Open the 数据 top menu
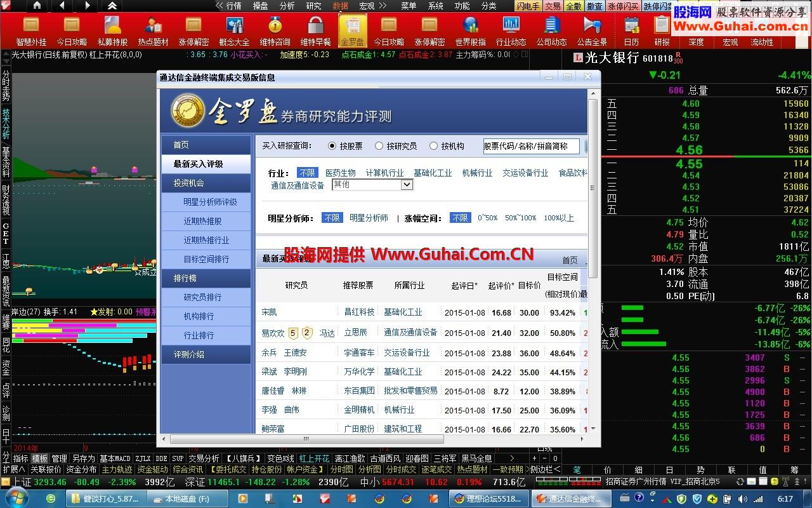 [340, 6]
